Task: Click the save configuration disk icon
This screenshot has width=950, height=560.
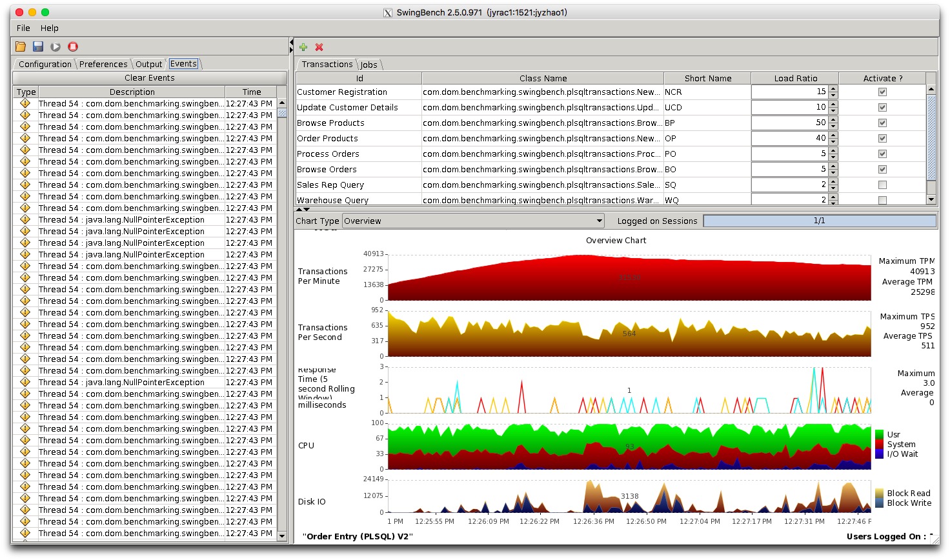Action: [38, 46]
